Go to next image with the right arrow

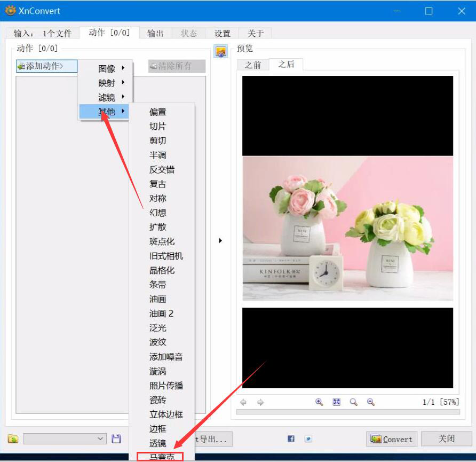pos(260,402)
